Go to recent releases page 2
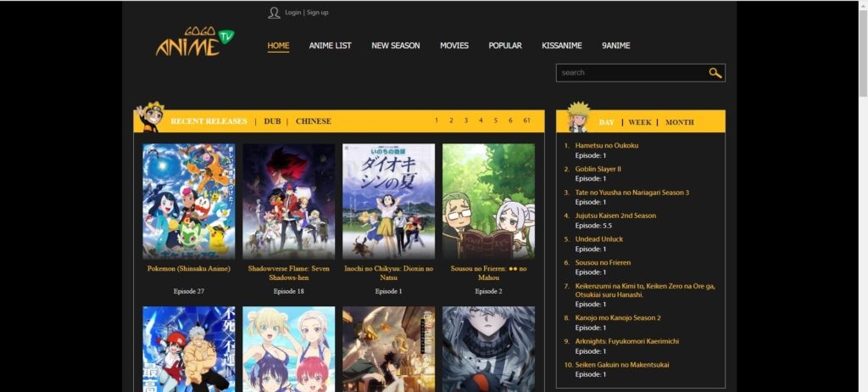This screenshot has width=868, height=392. (x=451, y=120)
